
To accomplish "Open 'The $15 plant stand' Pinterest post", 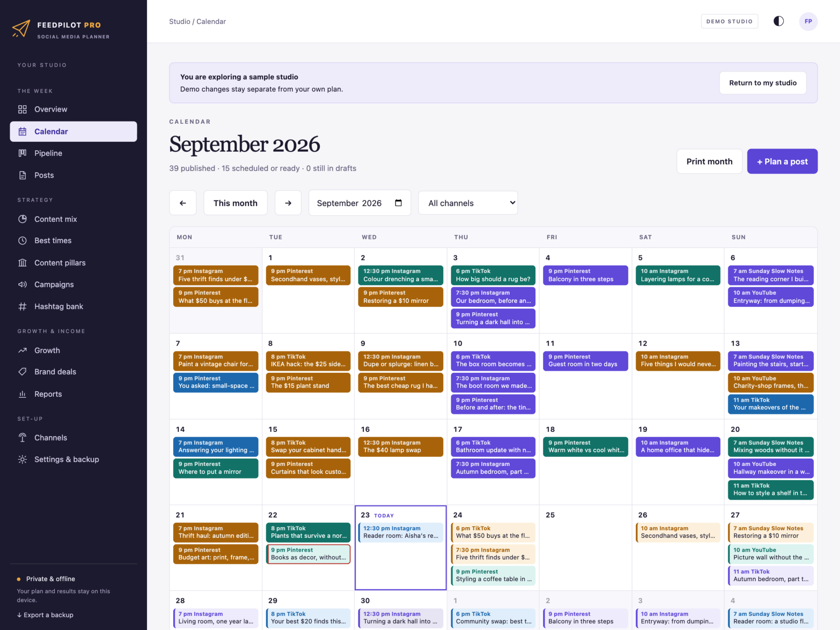I will point(308,382).
